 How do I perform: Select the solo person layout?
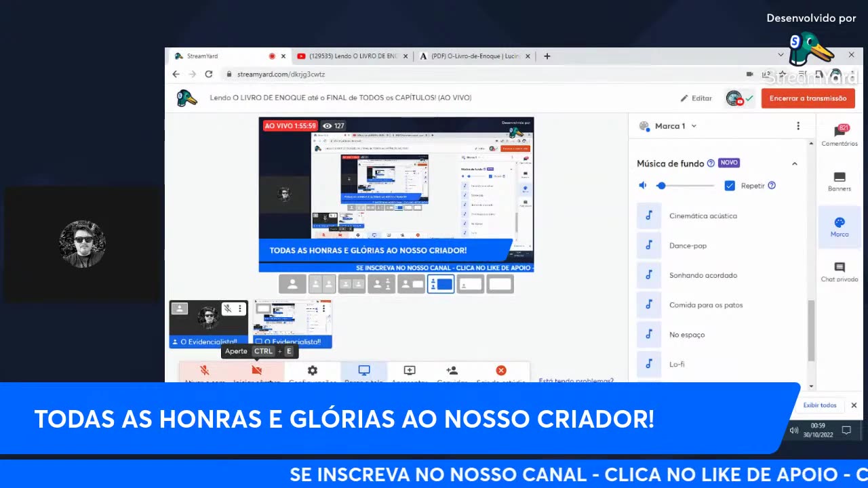(x=292, y=285)
